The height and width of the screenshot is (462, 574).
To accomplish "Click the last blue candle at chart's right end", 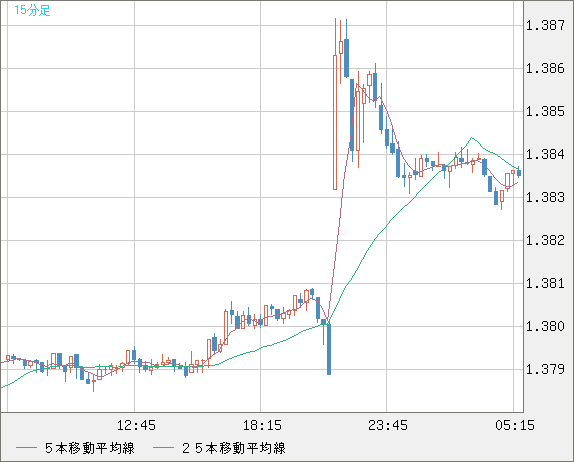I will [519, 173].
